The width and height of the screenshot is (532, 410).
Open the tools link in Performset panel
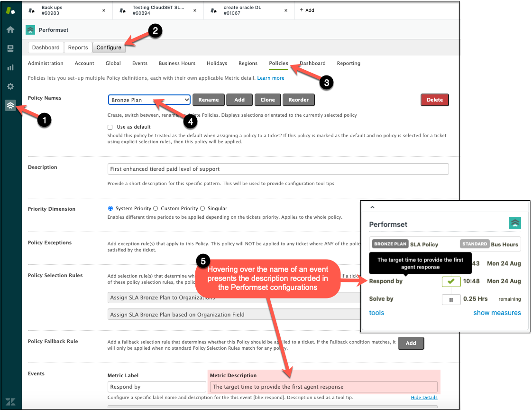click(x=376, y=313)
